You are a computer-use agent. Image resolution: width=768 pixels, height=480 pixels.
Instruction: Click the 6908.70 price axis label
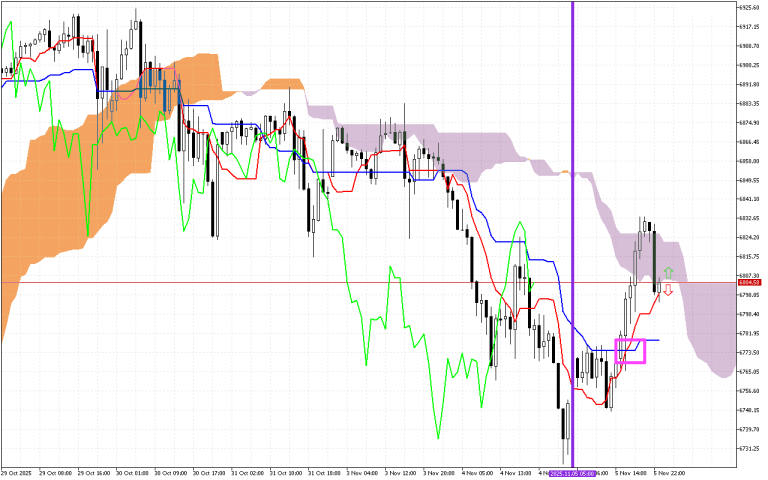(750, 46)
